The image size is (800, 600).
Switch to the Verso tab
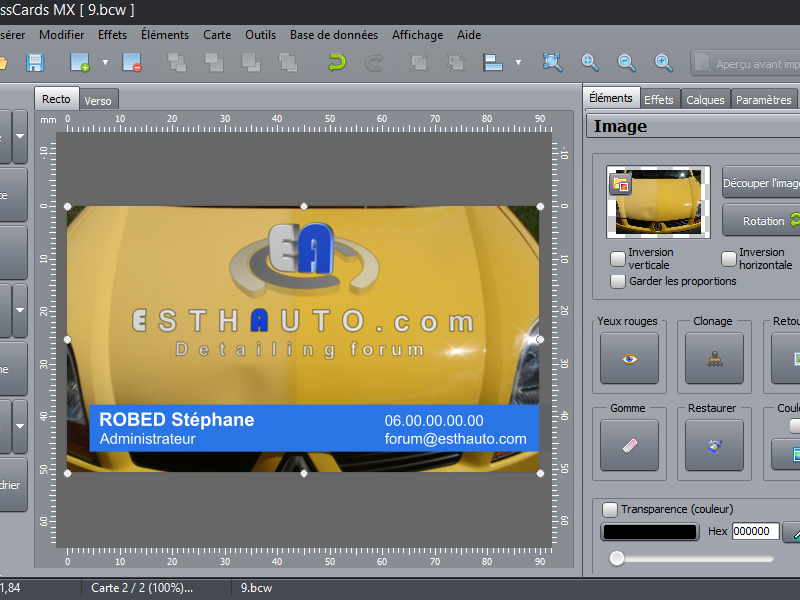click(x=98, y=101)
